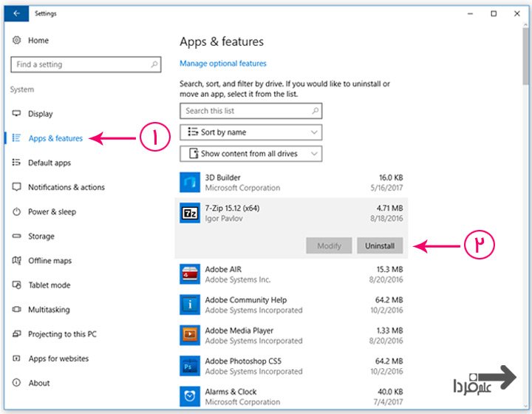Select the 7-Zip app icon

(190, 213)
